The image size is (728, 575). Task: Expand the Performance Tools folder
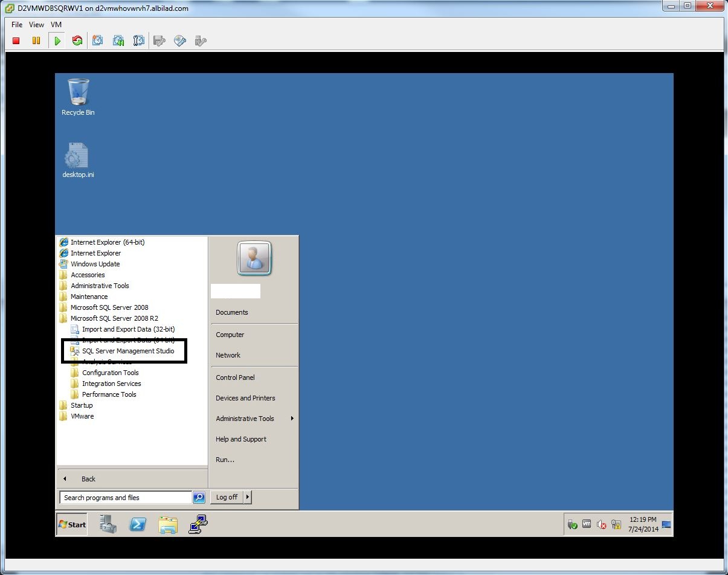(x=109, y=394)
